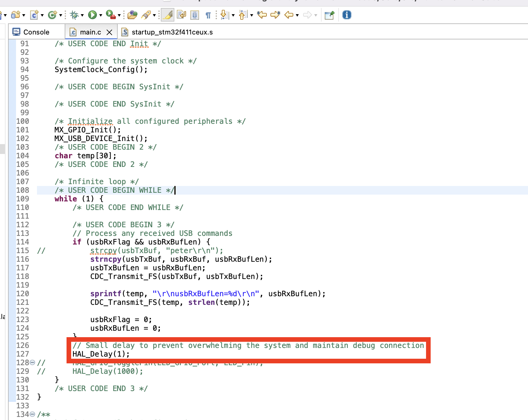Click commented strcpy line 115
The height and width of the screenshot is (420, 528).
[x=157, y=251]
